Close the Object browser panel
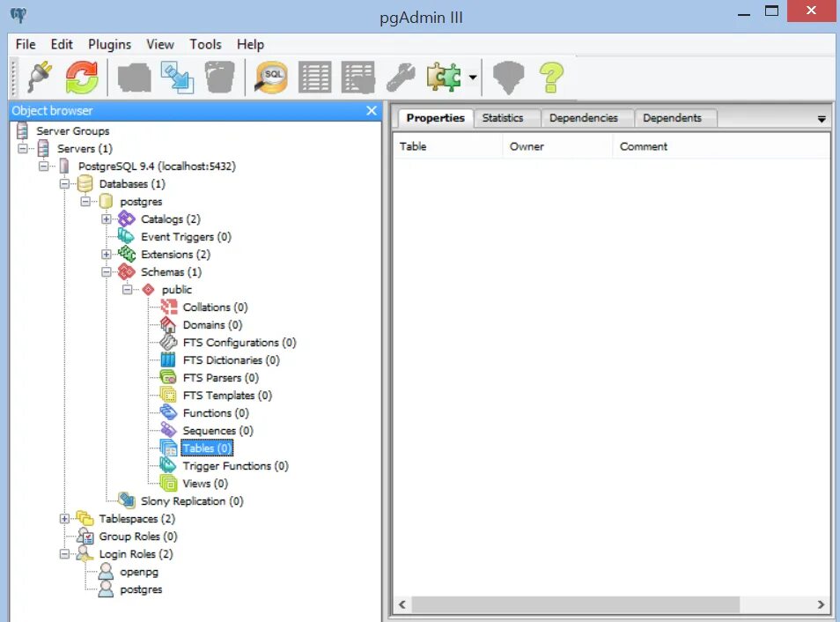 (372, 110)
